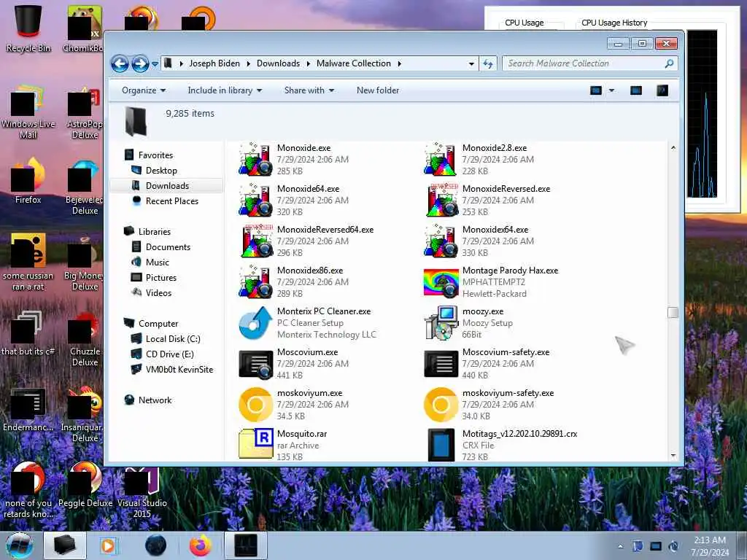Select the Monoxide64.exe icon

tap(255, 201)
